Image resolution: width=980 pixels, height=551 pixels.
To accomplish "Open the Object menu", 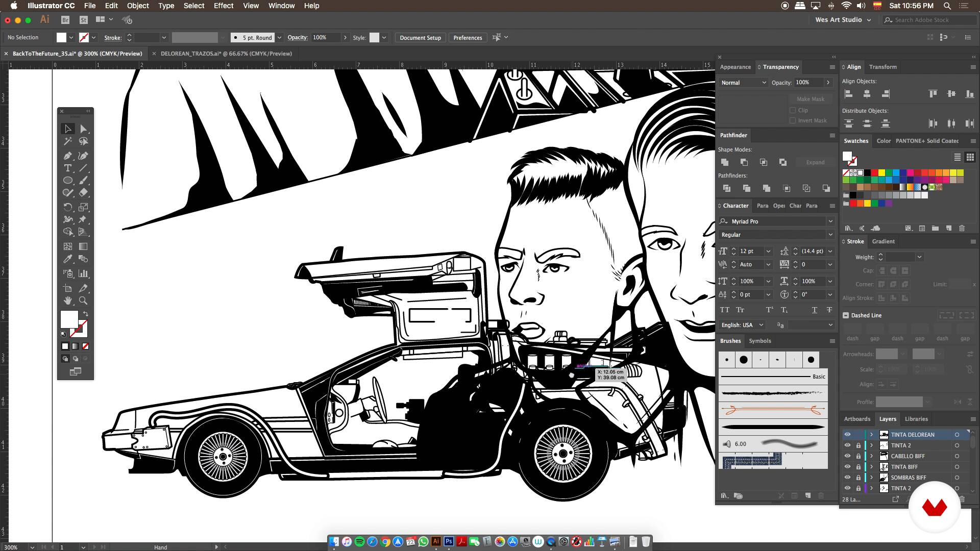I will pos(138,6).
